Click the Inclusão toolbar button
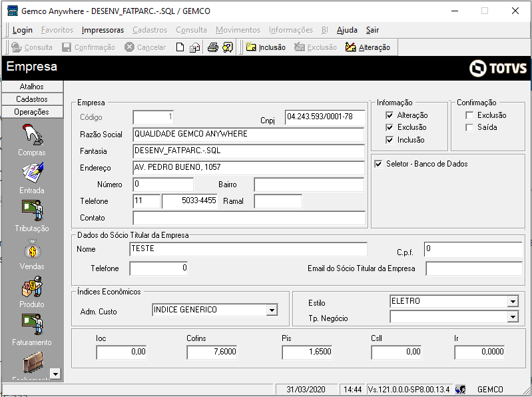 [266, 47]
